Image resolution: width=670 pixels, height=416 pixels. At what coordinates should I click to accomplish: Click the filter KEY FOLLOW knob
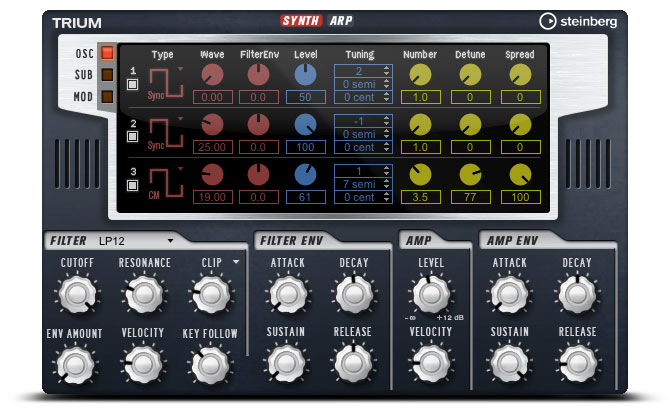210,364
